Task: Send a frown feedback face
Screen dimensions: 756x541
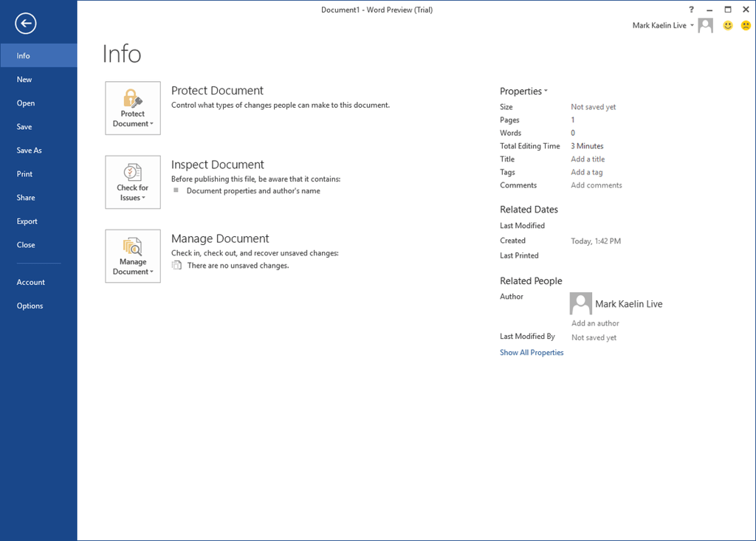Action: coord(746,26)
